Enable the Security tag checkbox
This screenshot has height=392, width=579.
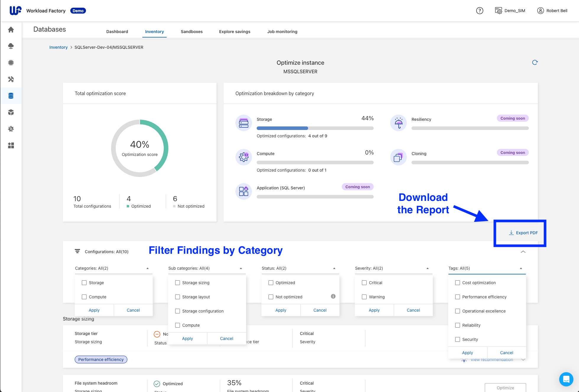pos(458,339)
